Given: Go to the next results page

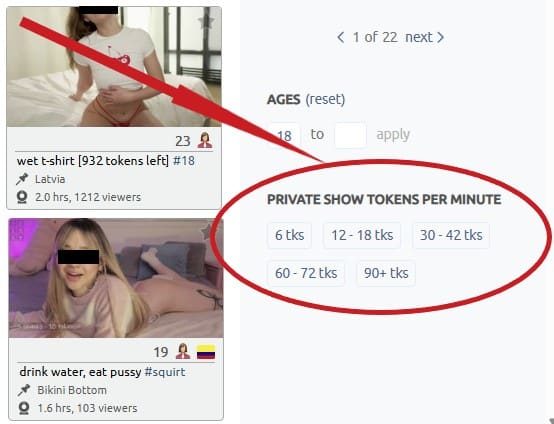Looking at the screenshot, I should pos(425,37).
